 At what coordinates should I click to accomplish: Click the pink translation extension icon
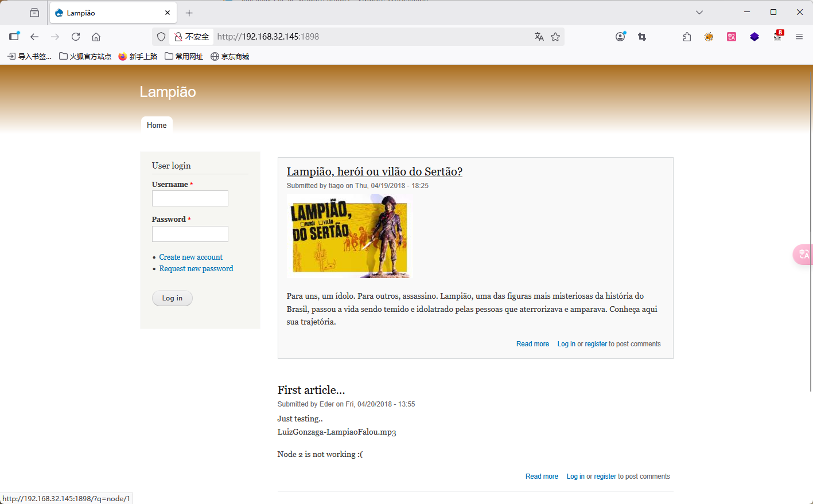point(732,37)
